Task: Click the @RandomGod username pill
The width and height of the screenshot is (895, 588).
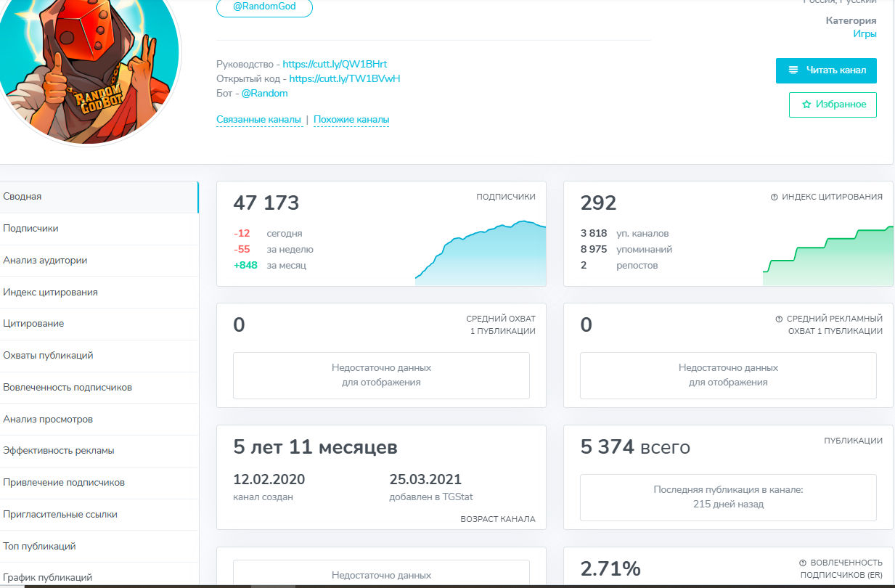Action: tap(264, 7)
